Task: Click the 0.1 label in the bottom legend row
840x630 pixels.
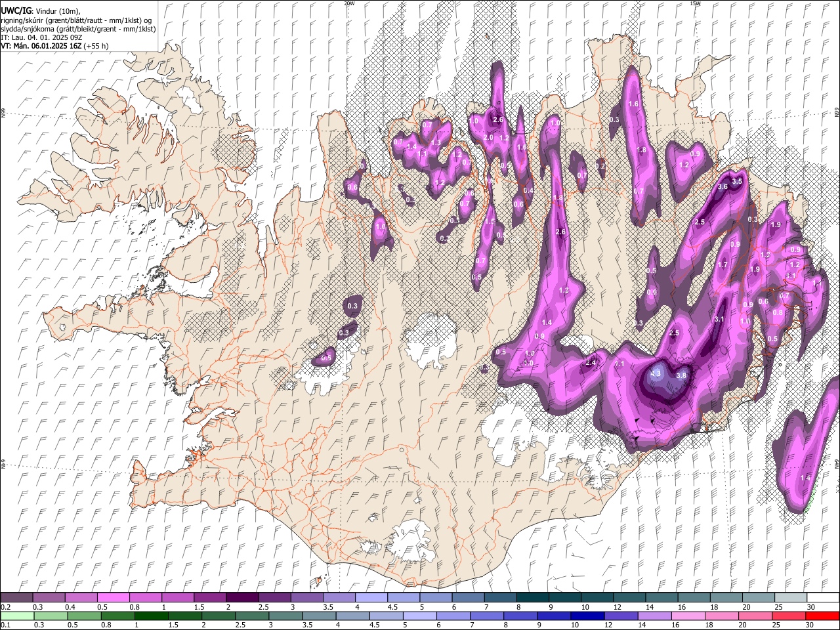Action: coord(5,625)
